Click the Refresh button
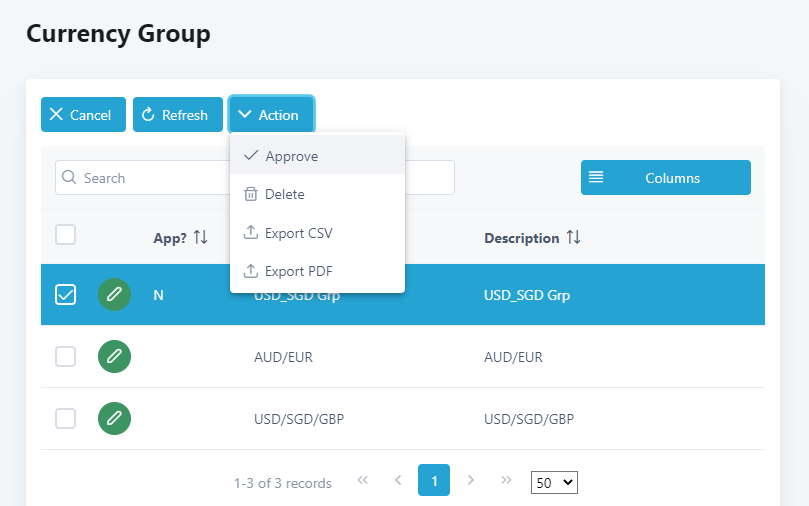Screen dimensions: 809x506 point(178,115)
